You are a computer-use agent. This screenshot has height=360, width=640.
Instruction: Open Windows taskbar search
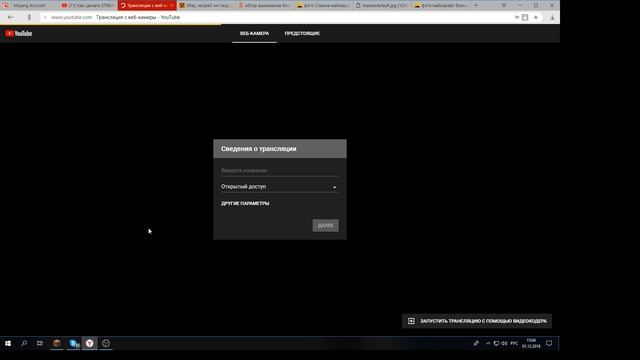click(x=24, y=343)
